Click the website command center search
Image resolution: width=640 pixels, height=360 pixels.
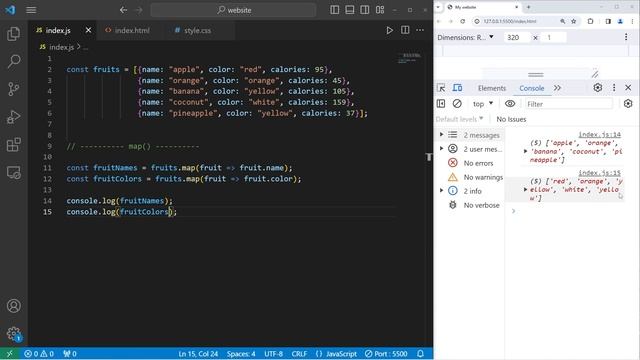pos(233,10)
